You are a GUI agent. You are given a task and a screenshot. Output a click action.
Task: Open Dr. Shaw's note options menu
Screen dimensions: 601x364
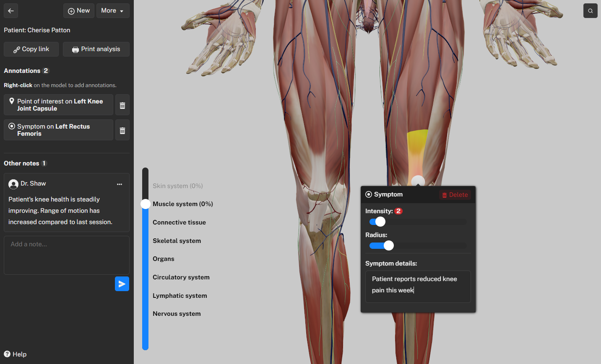pyautogui.click(x=120, y=184)
